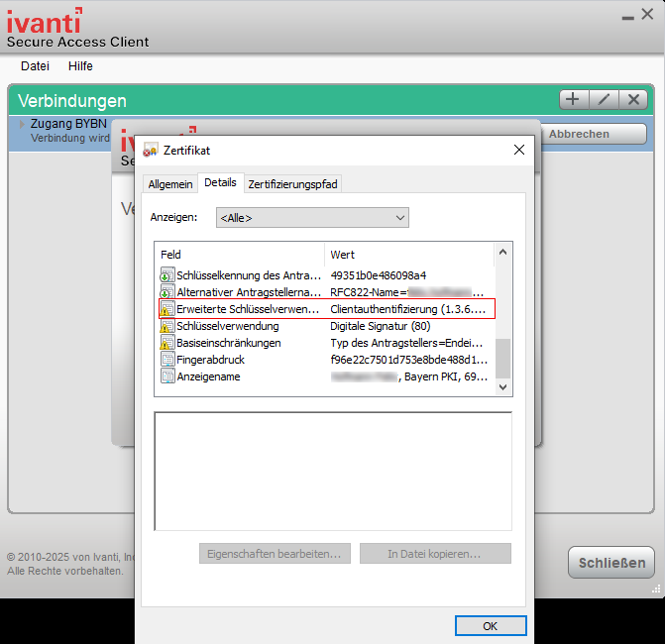Select the Anzeigename field text
The height and width of the screenshot is (644, 665).
pos(208,376)
